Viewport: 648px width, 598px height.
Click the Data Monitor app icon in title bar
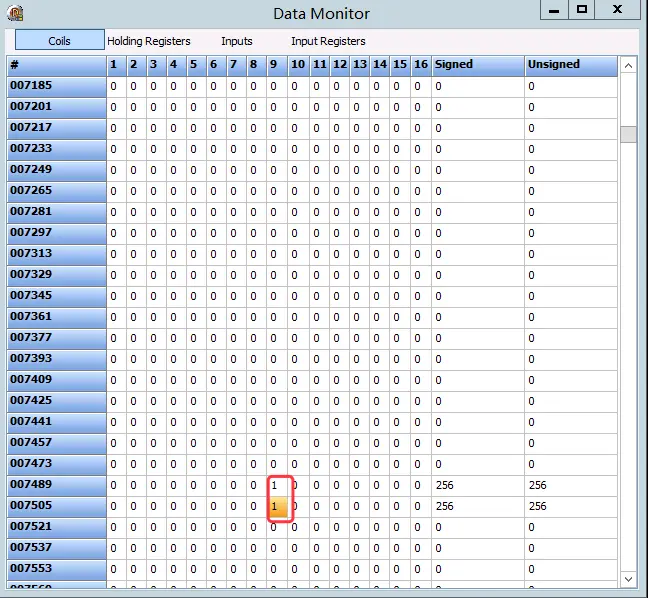(14, 13)
